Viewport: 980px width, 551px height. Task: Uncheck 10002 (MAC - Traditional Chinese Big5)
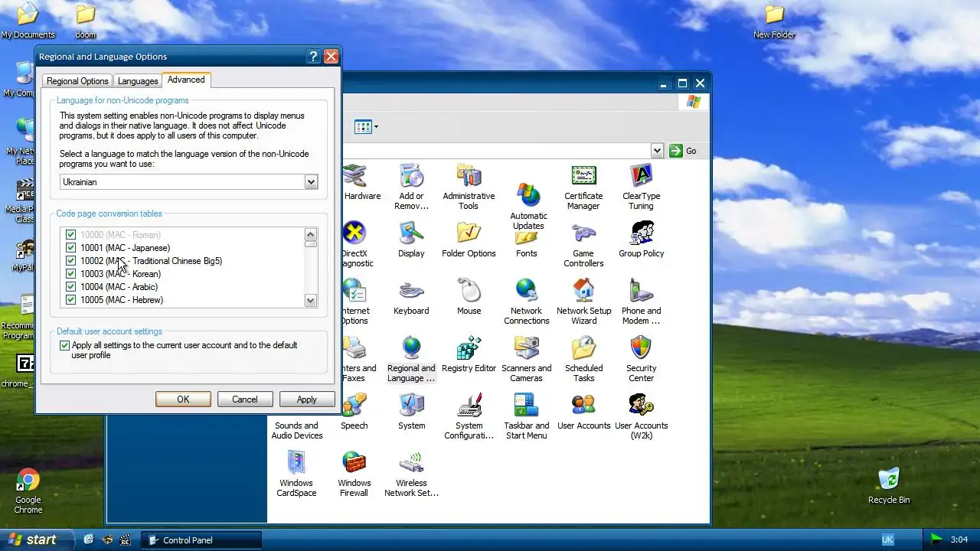tap(70, 261)
